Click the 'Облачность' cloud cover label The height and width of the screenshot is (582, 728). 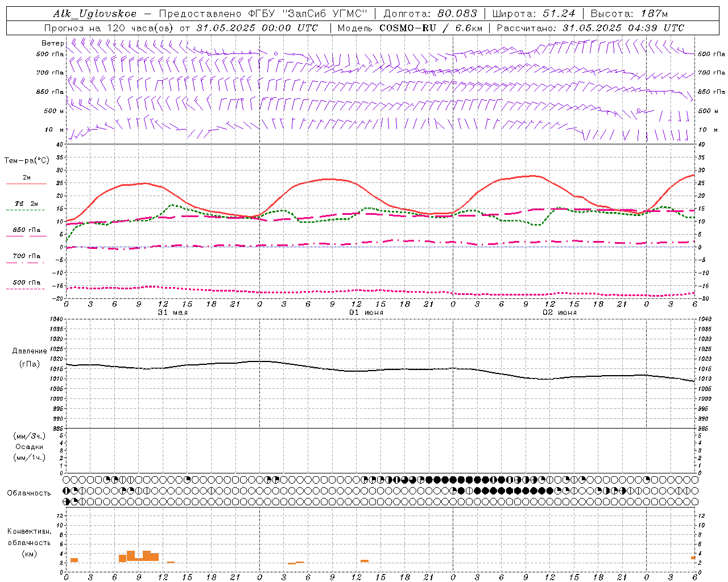pos(29,493)
